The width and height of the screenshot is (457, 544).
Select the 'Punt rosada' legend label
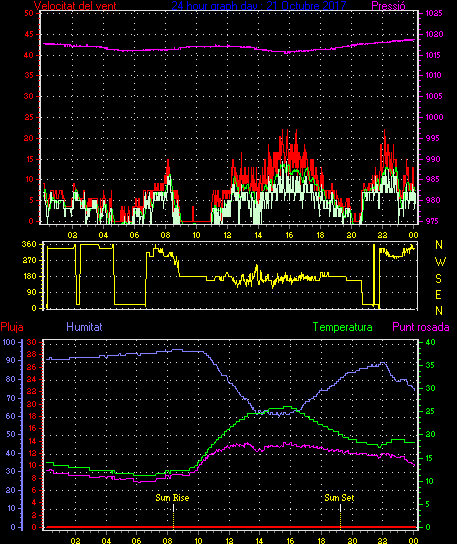[421, 327]
